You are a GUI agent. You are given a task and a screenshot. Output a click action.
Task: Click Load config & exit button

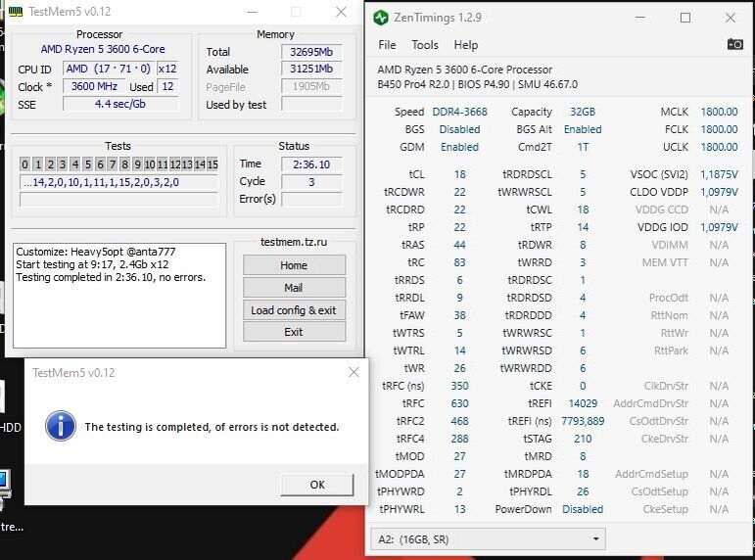coord(294,310)
